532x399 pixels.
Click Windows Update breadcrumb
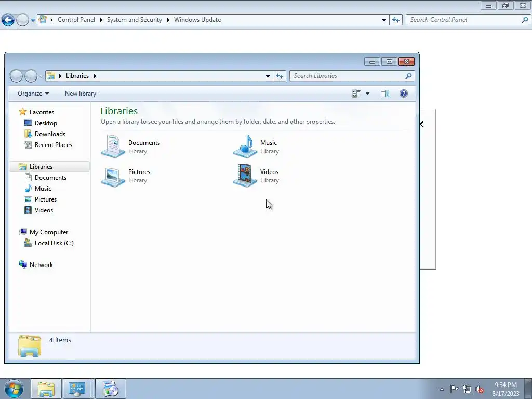[197, 20]
